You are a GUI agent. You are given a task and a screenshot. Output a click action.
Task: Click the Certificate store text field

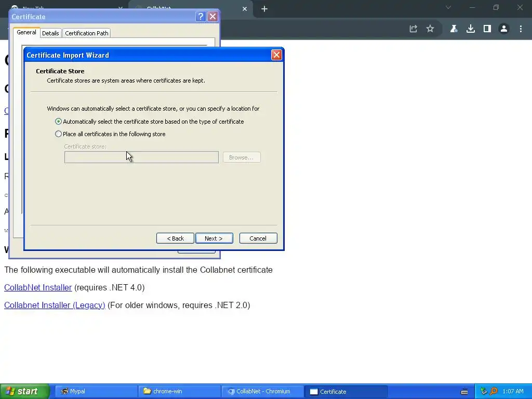(141, 157)
